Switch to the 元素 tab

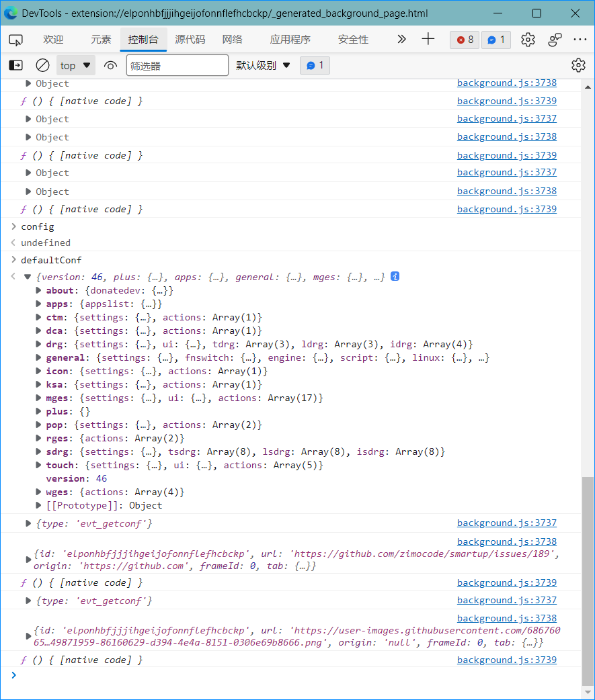point(100,40)
